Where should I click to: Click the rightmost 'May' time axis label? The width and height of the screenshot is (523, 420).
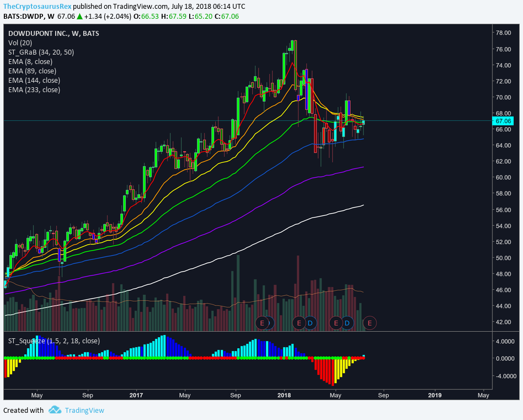[483, 395]
